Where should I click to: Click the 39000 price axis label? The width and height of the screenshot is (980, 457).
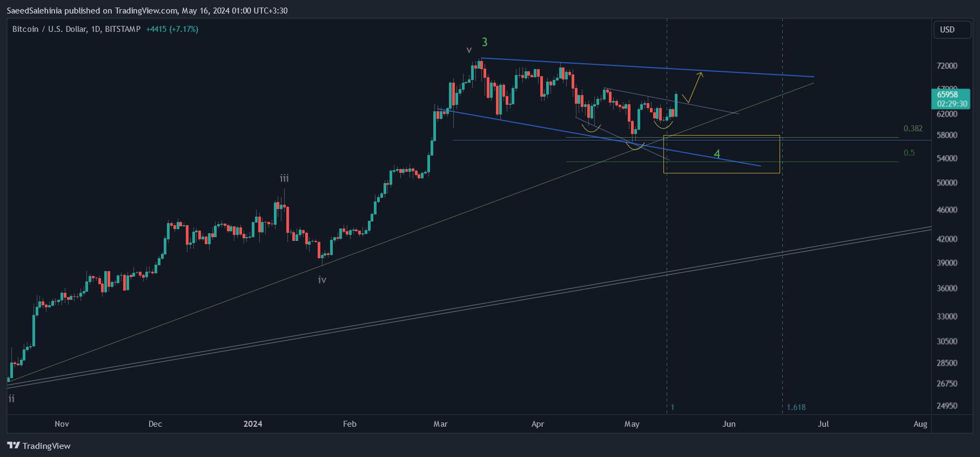click(947, 263)
